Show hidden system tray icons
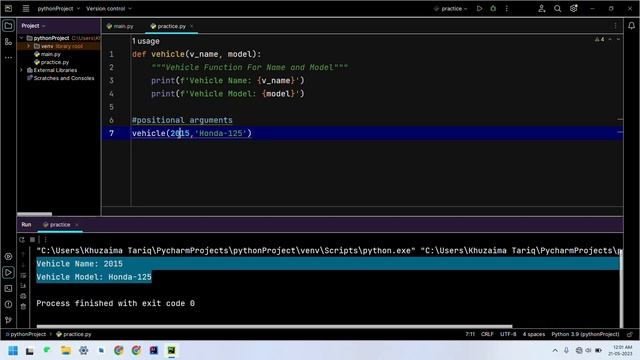This screenshot has height=360, width=640. pos(555,351)
